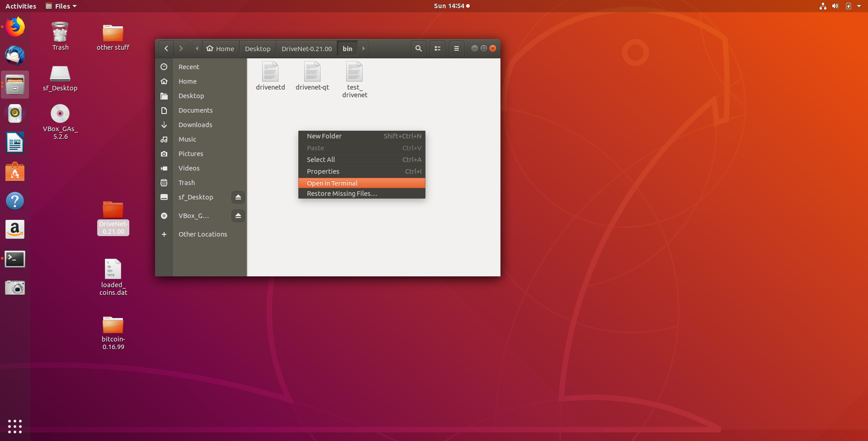Eject the VBox_G... disc

coord(238,216)
